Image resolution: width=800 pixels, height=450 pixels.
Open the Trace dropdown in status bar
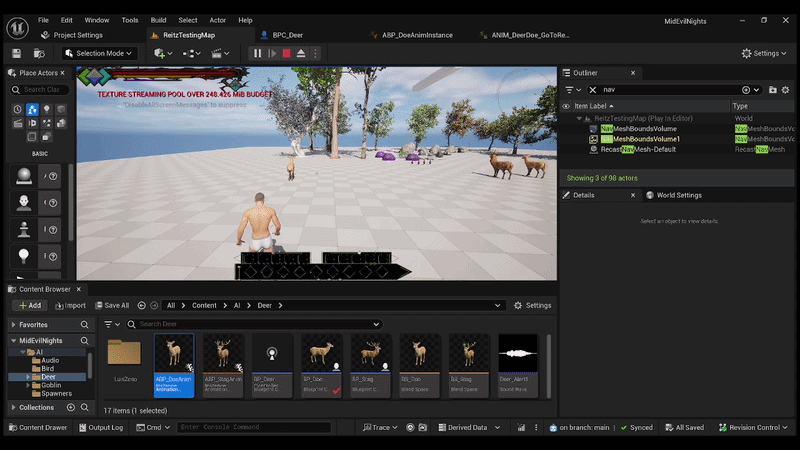[x=380, y=428]
